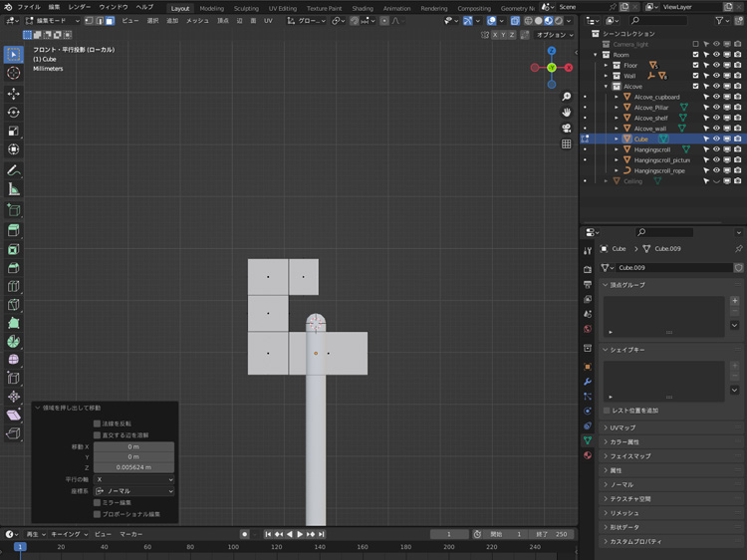Hide the Floor object with eye icon
Image resolution: width=747 pixels, height=560 pixels.
point(716,65)
